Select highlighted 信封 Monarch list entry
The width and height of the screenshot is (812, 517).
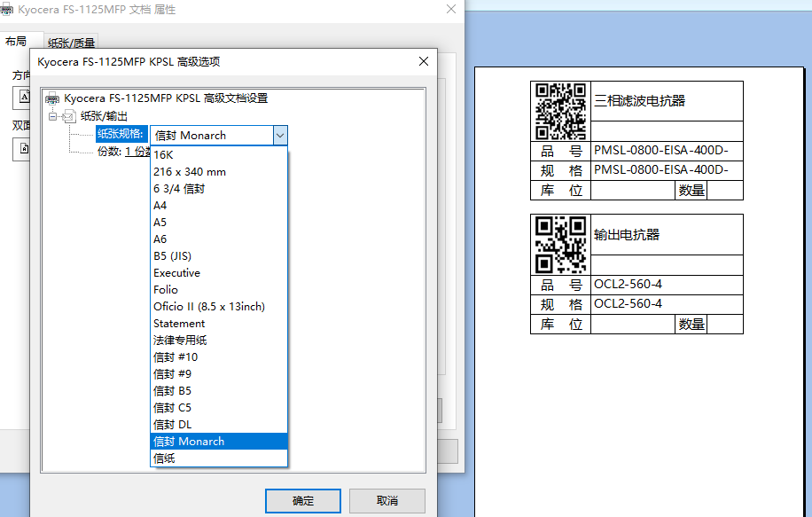[219, 442]
